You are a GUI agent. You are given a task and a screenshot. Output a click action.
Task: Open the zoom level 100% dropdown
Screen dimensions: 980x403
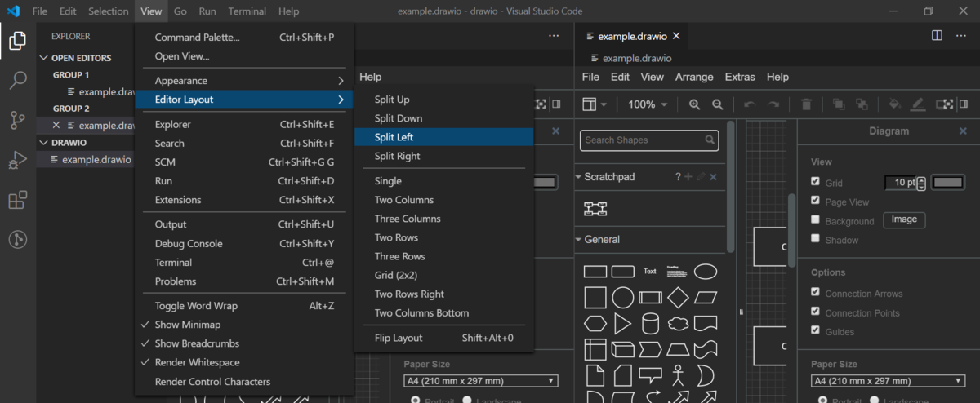tap(647, 104)
